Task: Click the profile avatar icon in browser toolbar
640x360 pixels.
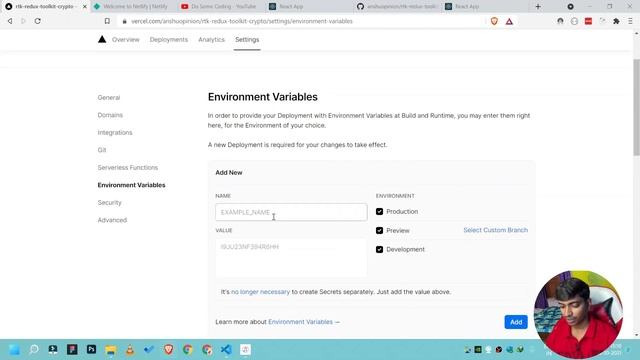Action: pyautogui.click(x=560, y=21)
